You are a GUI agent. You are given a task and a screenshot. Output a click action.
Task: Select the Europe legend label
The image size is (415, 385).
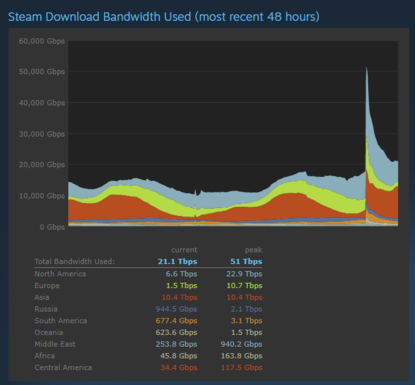click(x=47, y=286)
